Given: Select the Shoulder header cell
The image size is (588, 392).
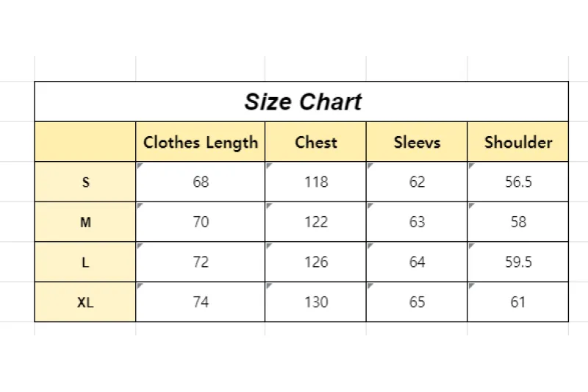Looking at the screenshot, I should pyautogui.click(x=517, y=142).
